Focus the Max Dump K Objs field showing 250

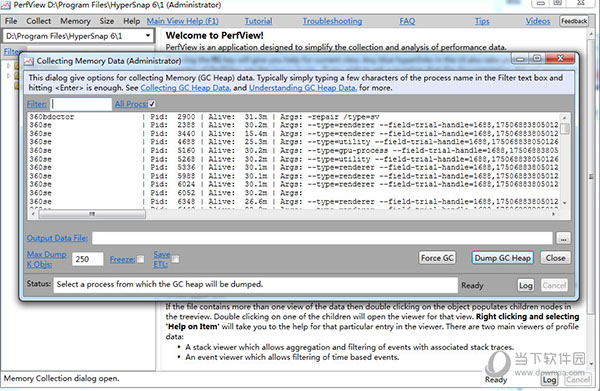click(x=88, y=259)
